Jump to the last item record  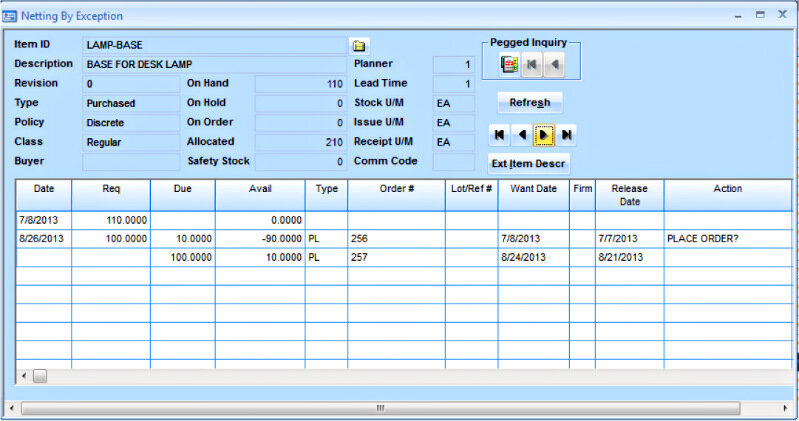click(x=567, y=134)
